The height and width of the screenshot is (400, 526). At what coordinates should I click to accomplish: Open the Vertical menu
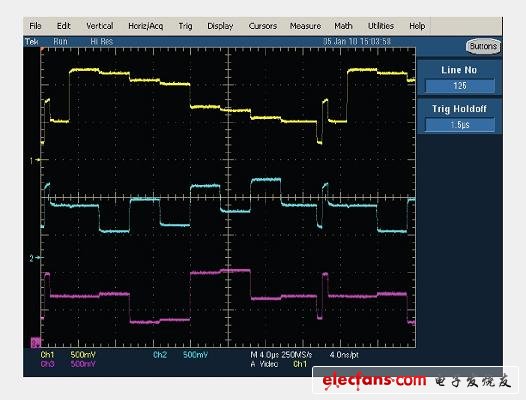pos(100,26)
